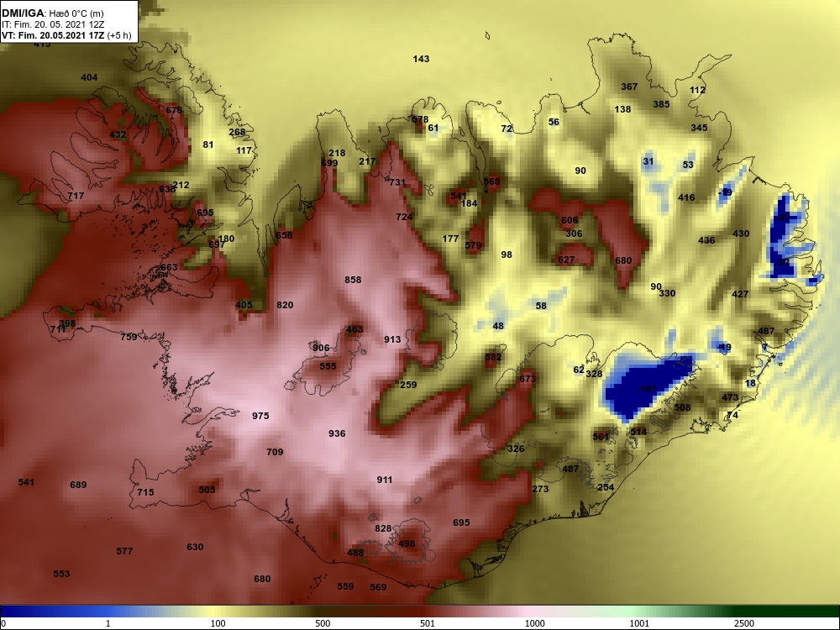
Task: Click the map value '555'
Action: coord(328,366)
